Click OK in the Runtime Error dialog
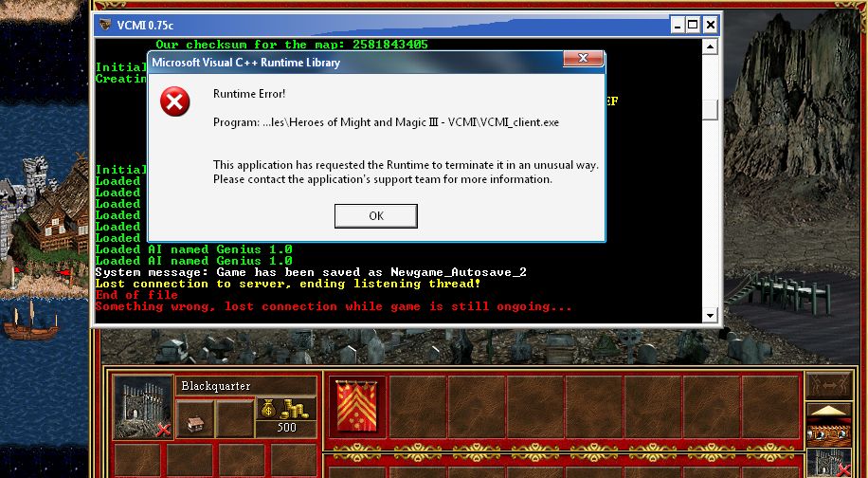 [x=375, y=216]
